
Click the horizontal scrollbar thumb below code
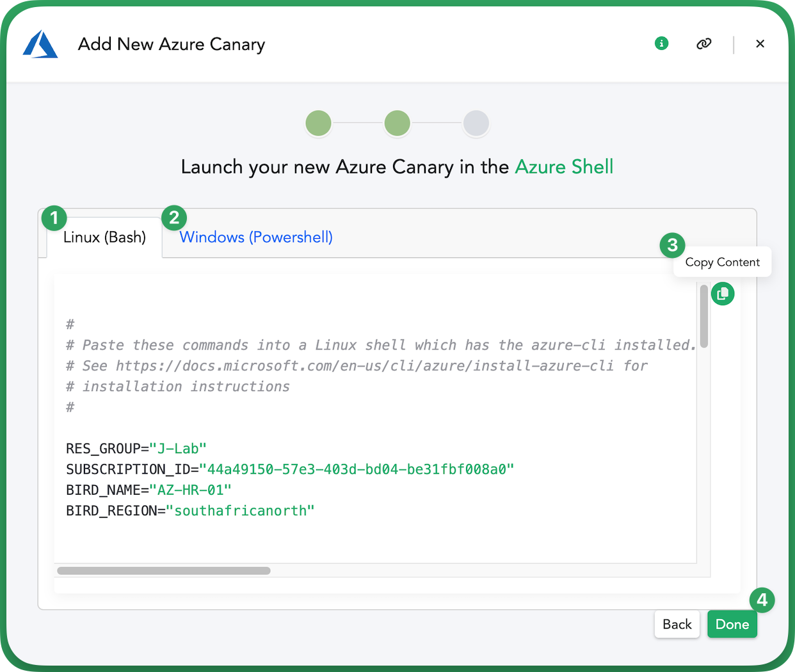click(164, 570)
